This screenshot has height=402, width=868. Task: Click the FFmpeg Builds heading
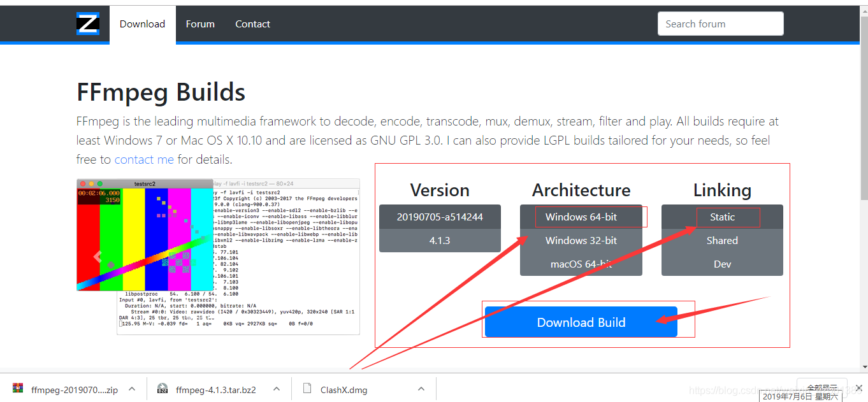(x=161, y=92)
